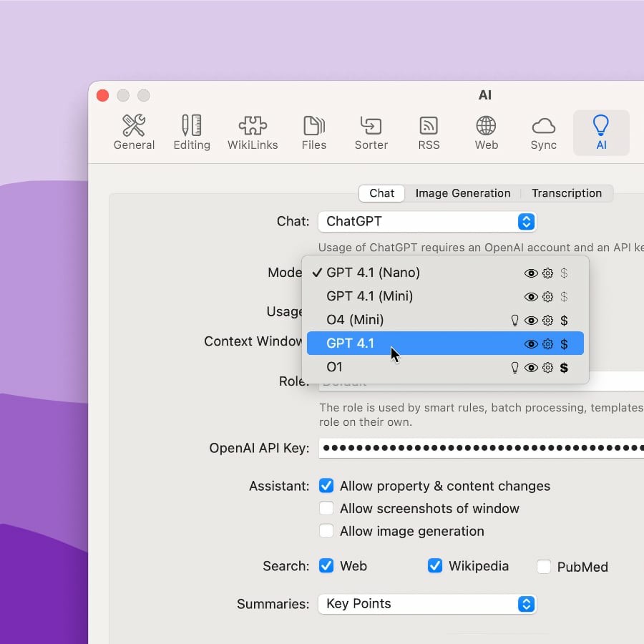Switch to the Image Generation tab
The height and width of the screenshot is (644, 644).
(463, 193)
